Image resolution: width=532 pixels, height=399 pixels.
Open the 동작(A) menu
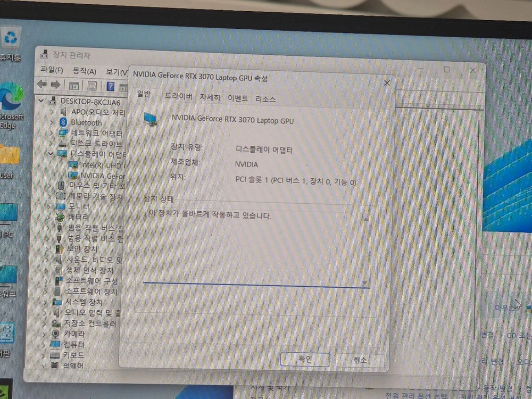[x=85, y=71]
